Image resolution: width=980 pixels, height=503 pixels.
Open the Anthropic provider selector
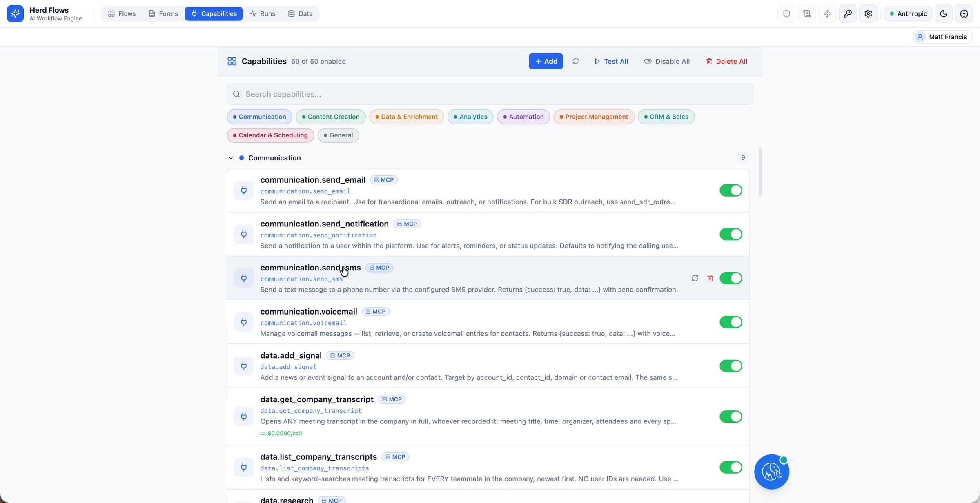pyautogui.click(x=908, y=13)
